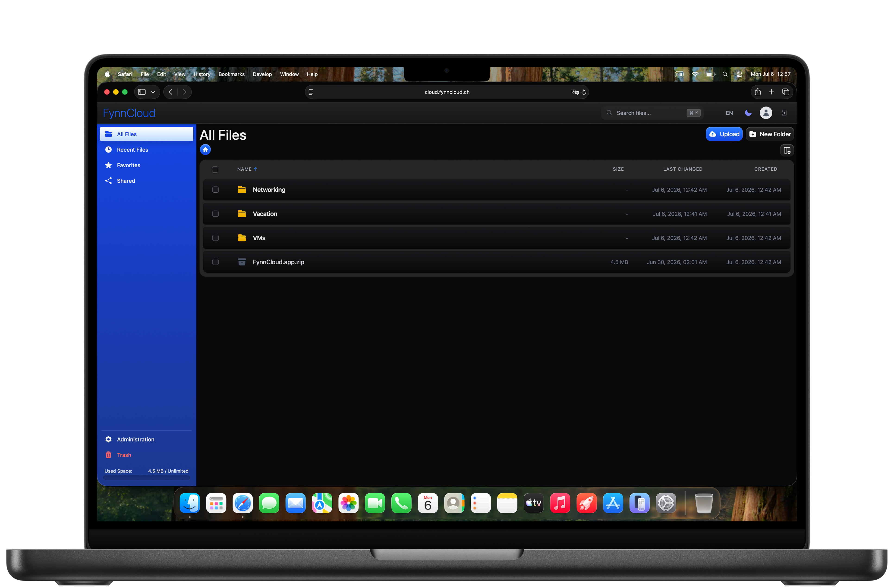
Task: Check the VMs folder checkbox
Action: click(215, 238)
